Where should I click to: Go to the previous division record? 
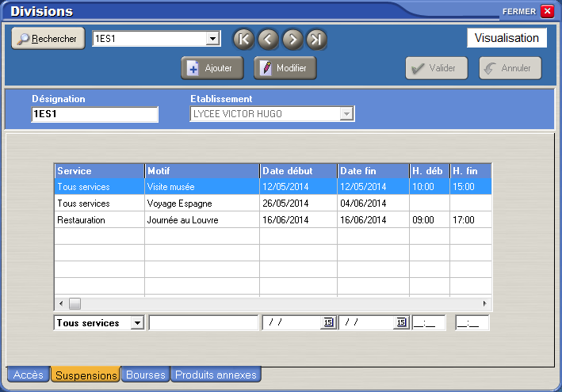click(268, 39)
